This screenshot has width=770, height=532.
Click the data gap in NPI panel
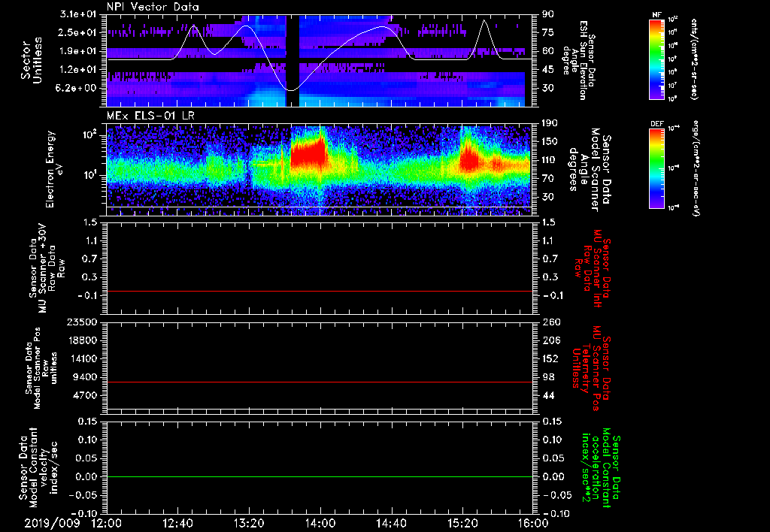point(293,60)
